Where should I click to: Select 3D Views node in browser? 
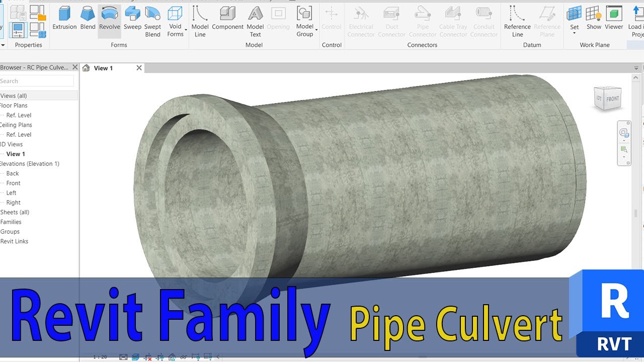[x=12, y=144]
